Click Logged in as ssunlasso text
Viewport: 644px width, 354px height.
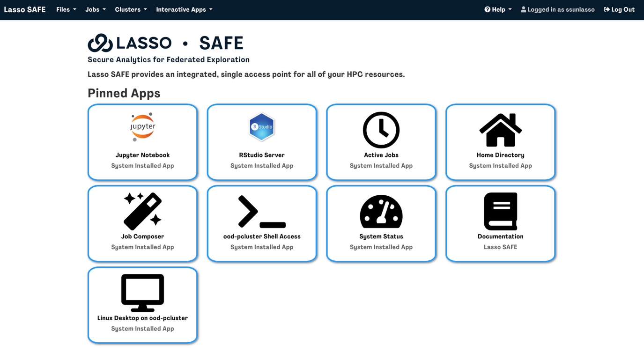click(x=561, y=9)
